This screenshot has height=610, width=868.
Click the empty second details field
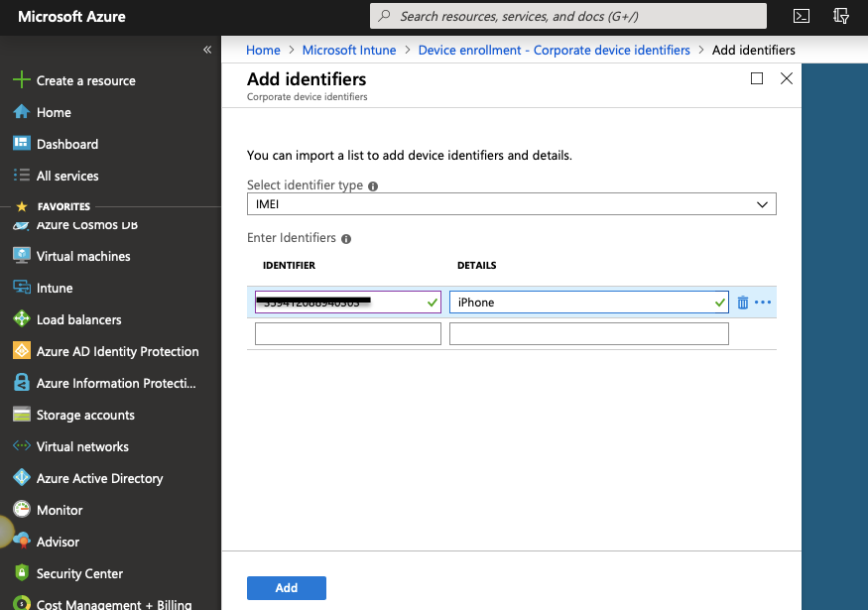point(588,334)
